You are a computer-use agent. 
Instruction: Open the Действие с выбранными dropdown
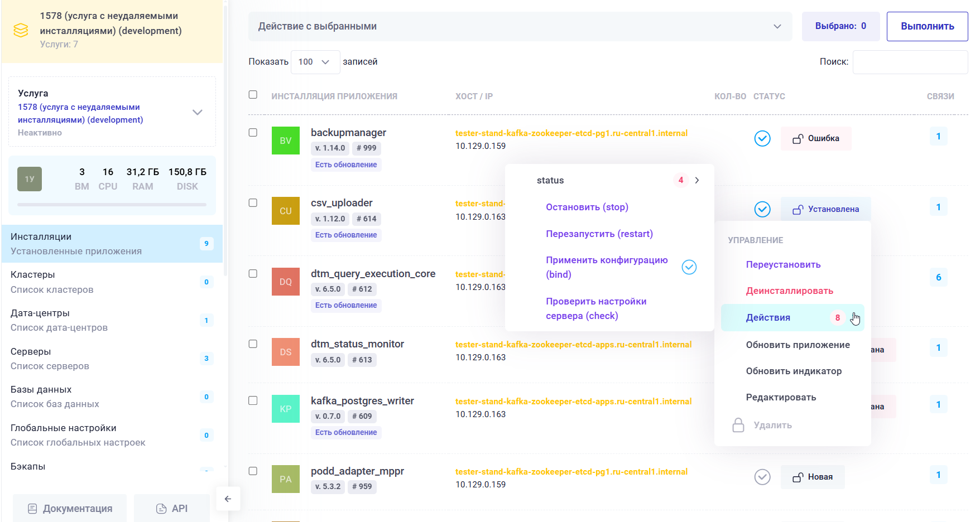coord(520,26)
